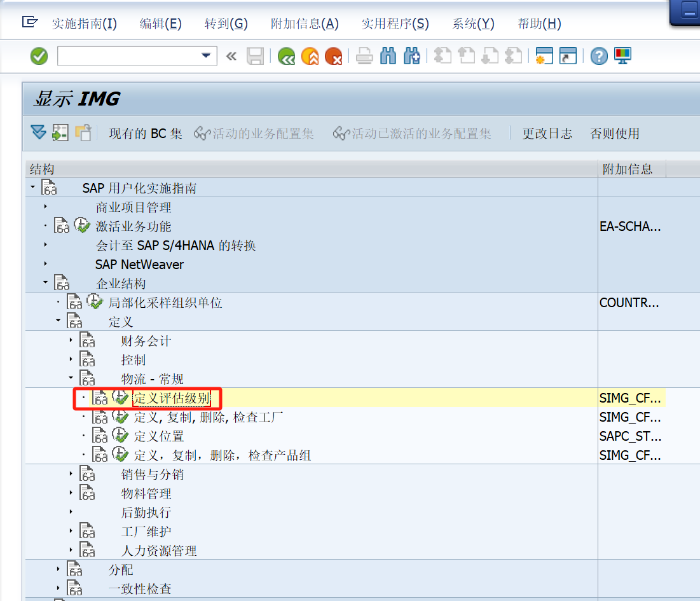Open the 转到(G) menu
700x601 pixels.
point(226,24)
